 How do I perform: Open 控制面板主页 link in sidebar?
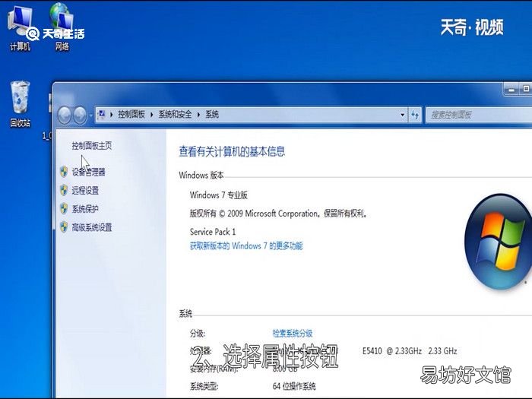pyautogui.click(x=92, y=146)
